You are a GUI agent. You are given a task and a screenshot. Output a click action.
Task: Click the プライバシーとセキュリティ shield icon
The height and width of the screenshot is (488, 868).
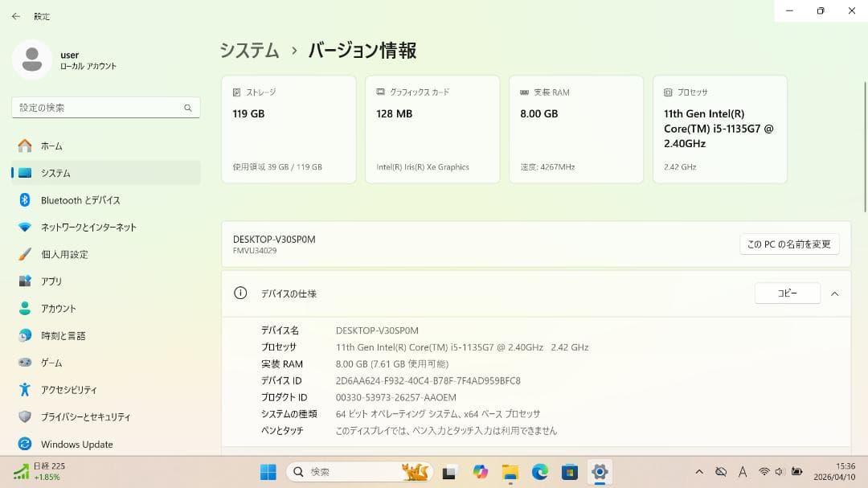[x=25, y=416]
